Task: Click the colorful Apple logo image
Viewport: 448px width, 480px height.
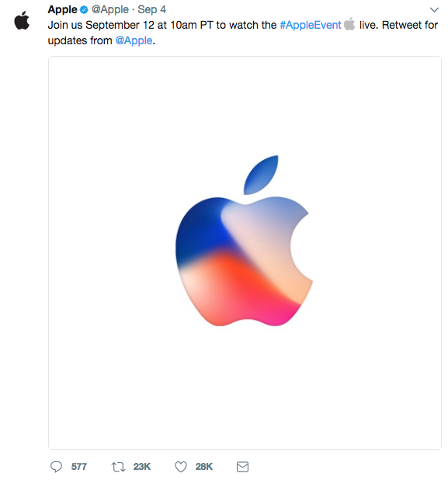Action: click(x=244, y=241)
